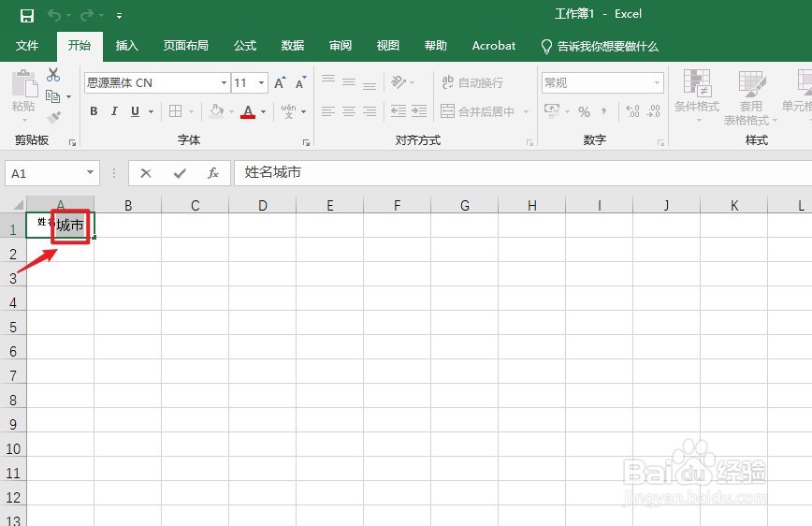Open the font color dropdown arrow
The width and height of the screenshot is (812, 526).
264,111
